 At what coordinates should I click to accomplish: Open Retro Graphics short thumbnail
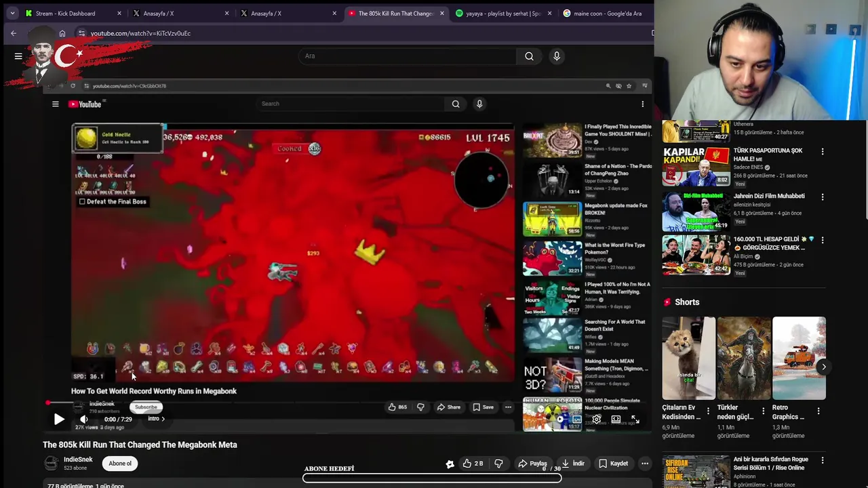coord(799,358)
